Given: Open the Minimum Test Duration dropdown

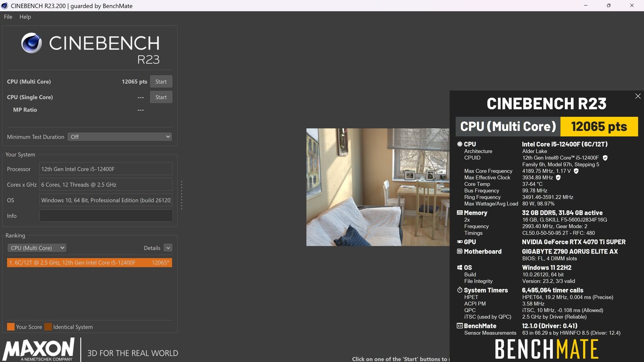Looking at the screenshot, I should (120, 137).
